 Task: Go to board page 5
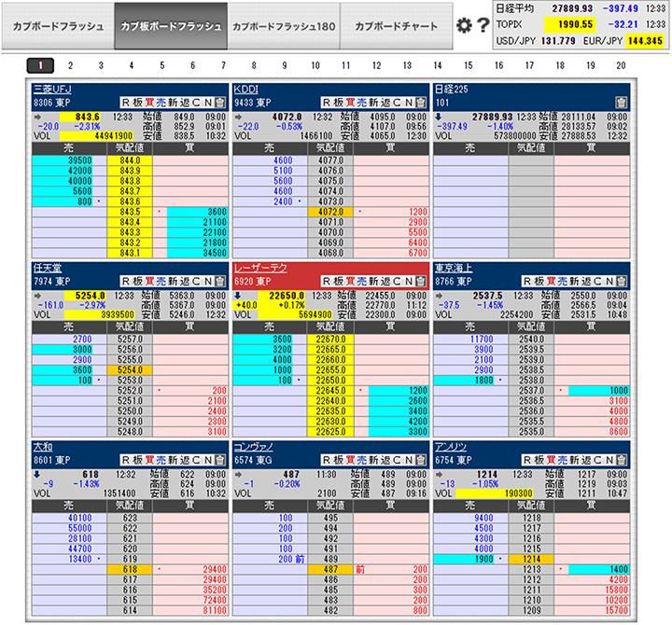[x=162, y=65]
